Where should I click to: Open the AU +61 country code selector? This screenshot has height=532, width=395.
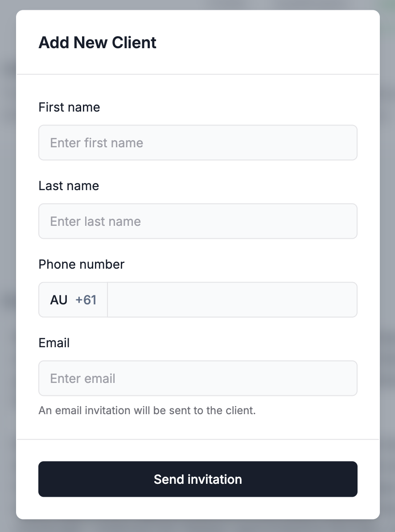pos(73,300)
